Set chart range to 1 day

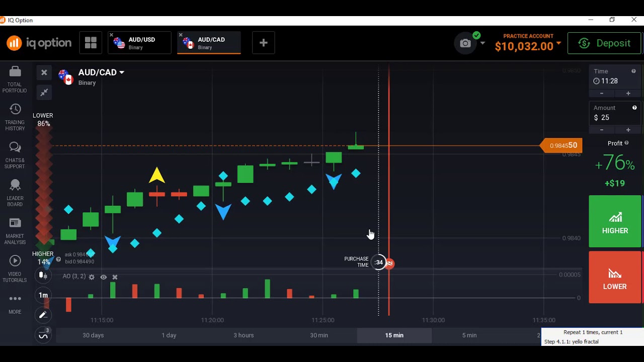pos(169,335)
